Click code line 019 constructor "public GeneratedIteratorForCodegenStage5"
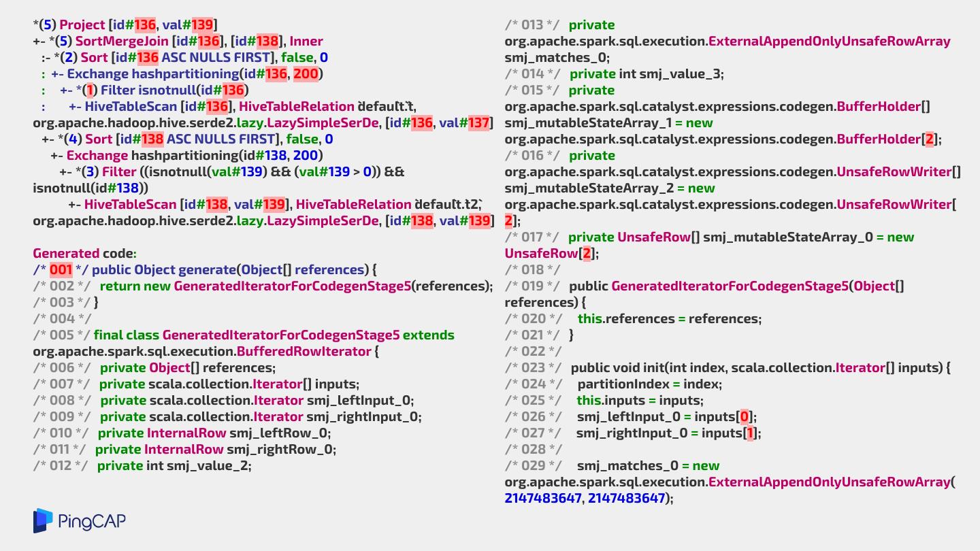Image resolution: width=980 pixels, height=551 pixels. point(704,294)
